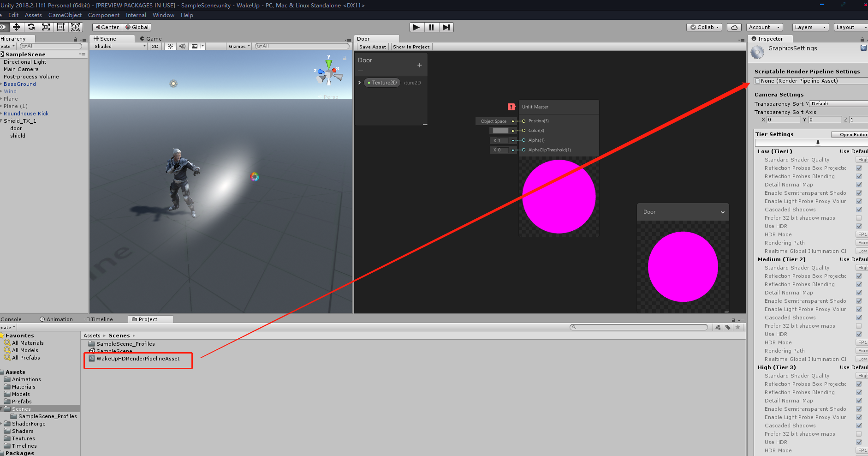Open the GameObject menu
868x456 pixels.
pos(65,15)
